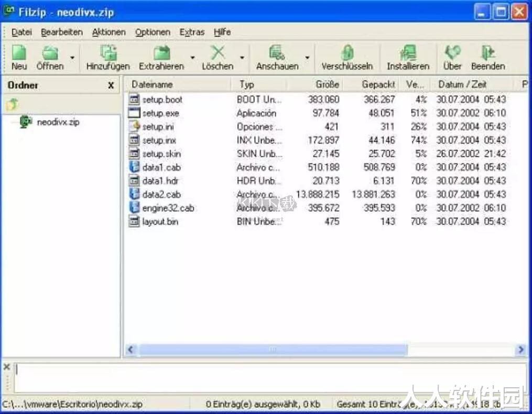
Task: Click the Über toolbar icon
Action: 453,53
